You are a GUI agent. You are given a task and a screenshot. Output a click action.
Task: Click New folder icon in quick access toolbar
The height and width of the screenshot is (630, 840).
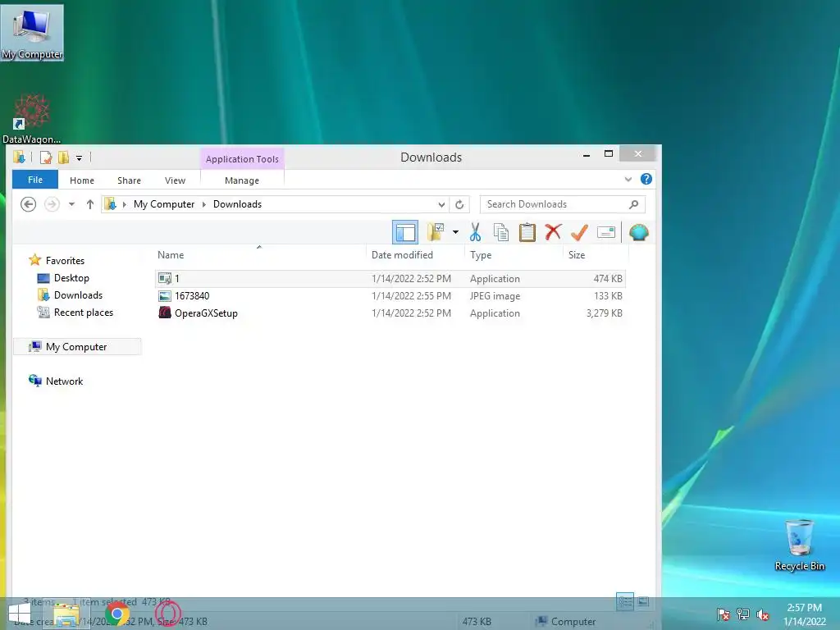pos(63,157)
